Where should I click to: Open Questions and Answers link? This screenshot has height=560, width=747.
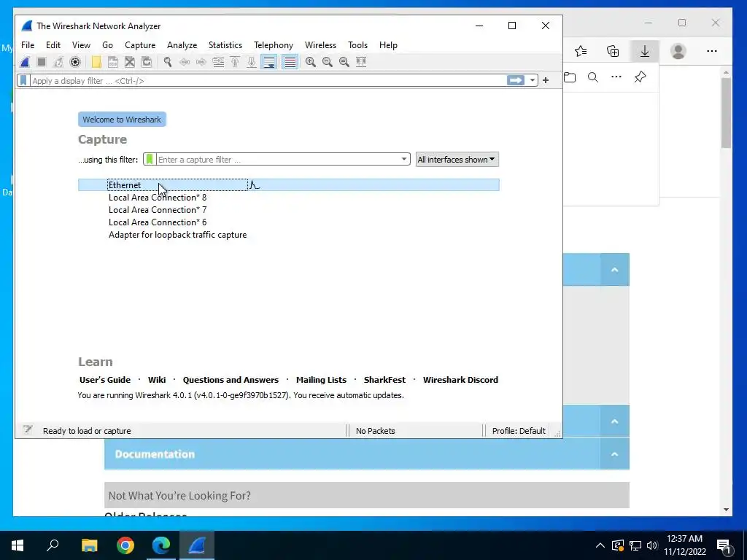[231, 379]
